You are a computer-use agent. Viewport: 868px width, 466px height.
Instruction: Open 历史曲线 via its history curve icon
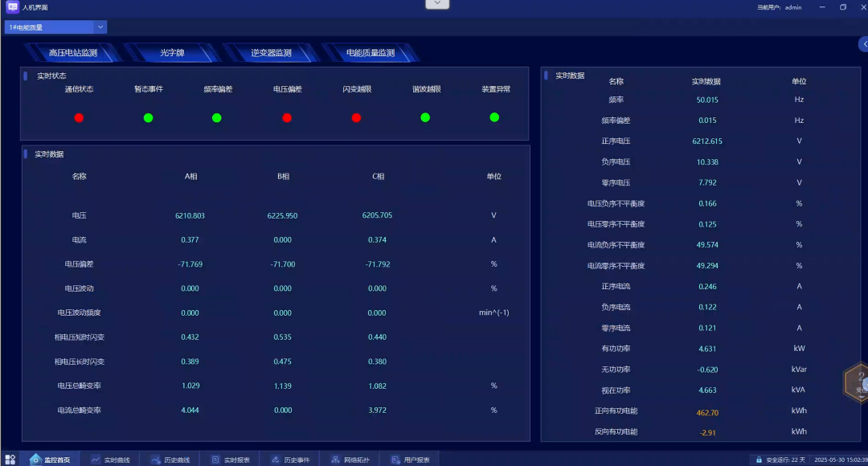(158, 458)
